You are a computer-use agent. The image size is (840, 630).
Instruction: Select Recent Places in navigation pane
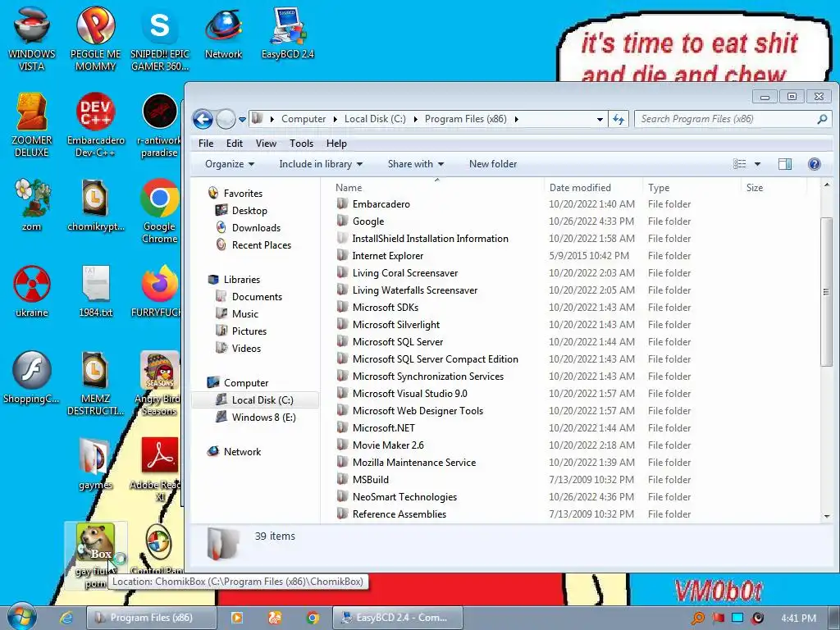click(x=261, y=244)
